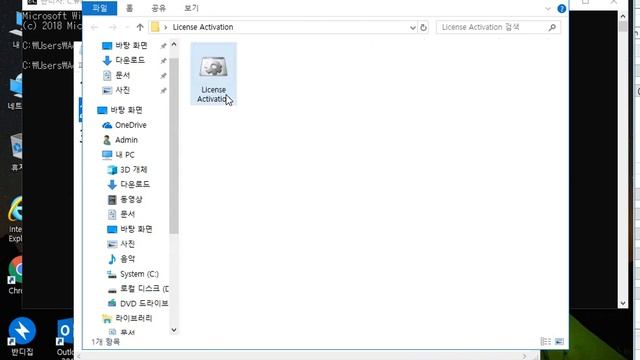Click the folder icon in address bar
This screenshot has width=640, height=360.
155,27
